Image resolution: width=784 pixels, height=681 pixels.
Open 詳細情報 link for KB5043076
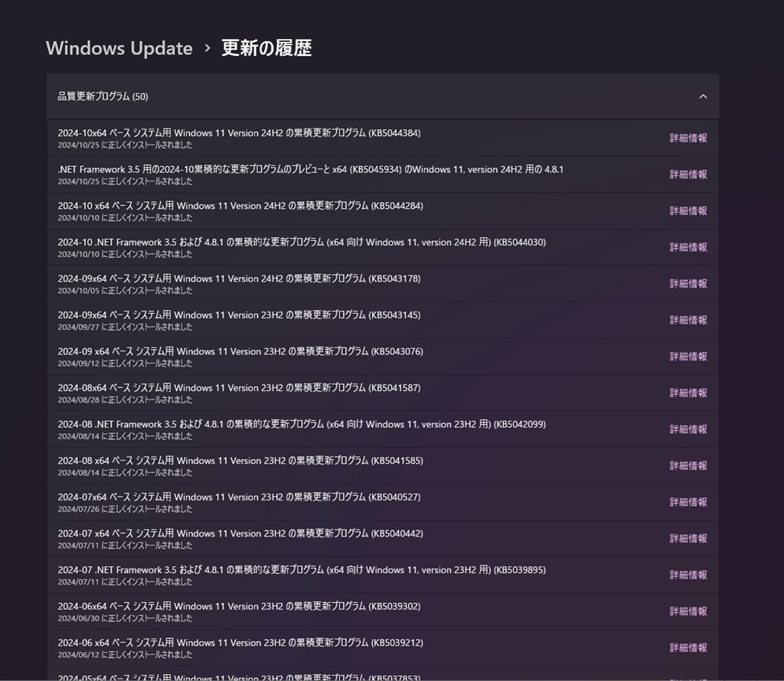pyautogui.click(x=688, y=357)
